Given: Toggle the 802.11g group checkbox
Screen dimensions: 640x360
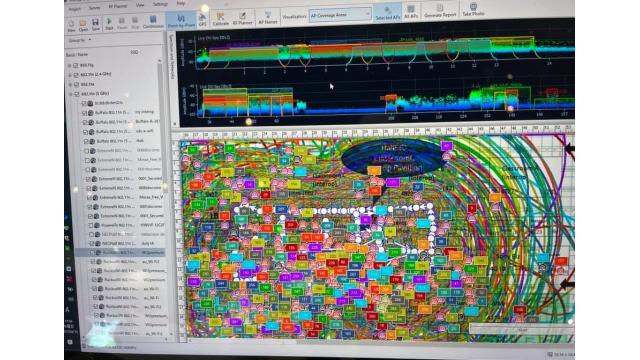Looking at the screenshot, I should pos(76,65).
